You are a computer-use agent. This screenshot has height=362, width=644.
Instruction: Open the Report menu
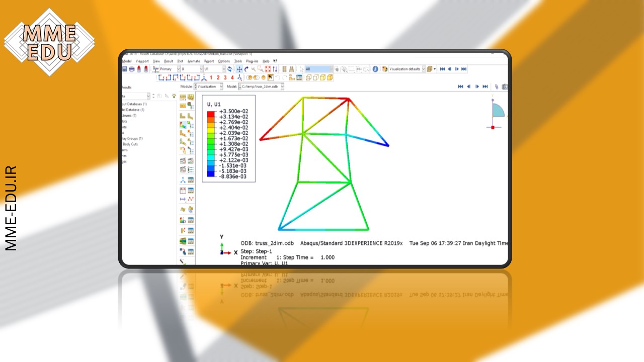[209, 61]
